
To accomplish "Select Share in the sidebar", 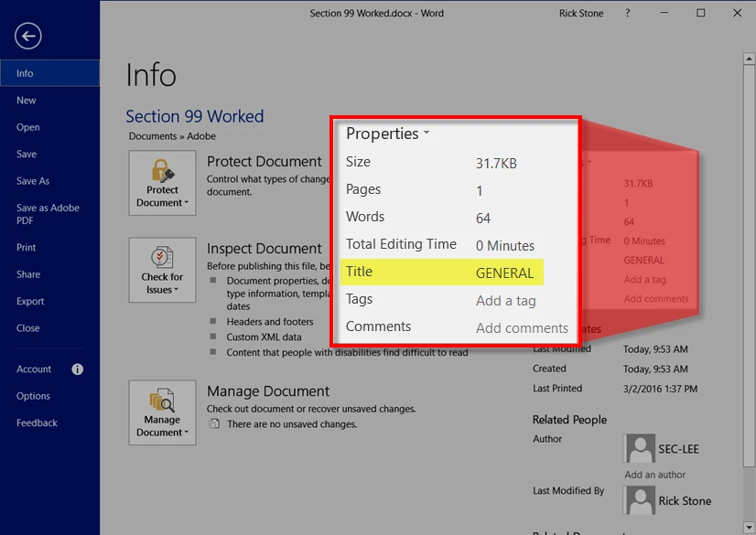I will click(49, 274).
